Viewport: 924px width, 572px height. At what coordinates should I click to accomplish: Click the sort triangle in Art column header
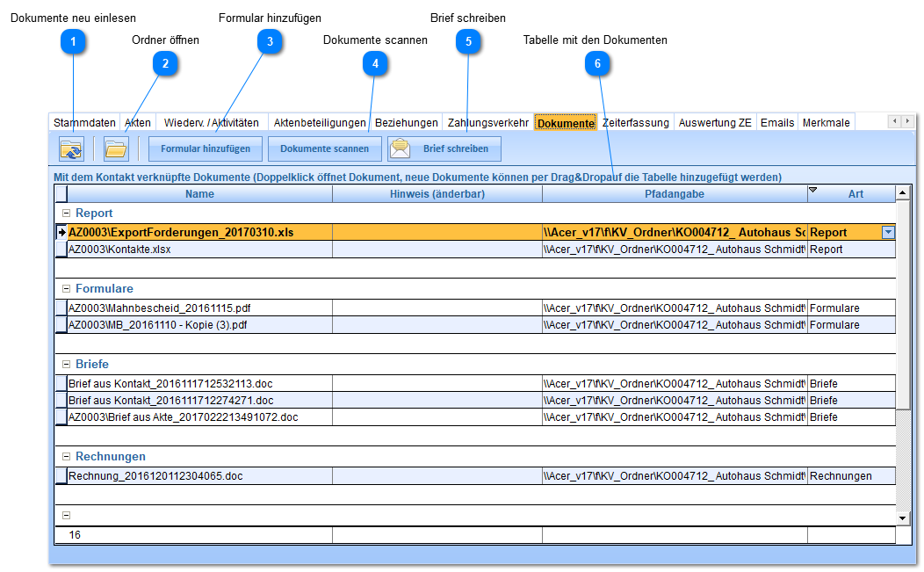tap(812, 190)
